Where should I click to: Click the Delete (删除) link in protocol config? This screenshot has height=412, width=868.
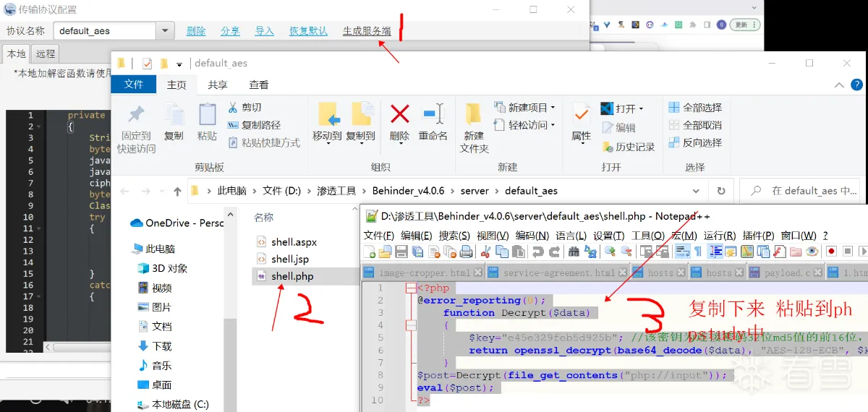(x=196, y=31)
